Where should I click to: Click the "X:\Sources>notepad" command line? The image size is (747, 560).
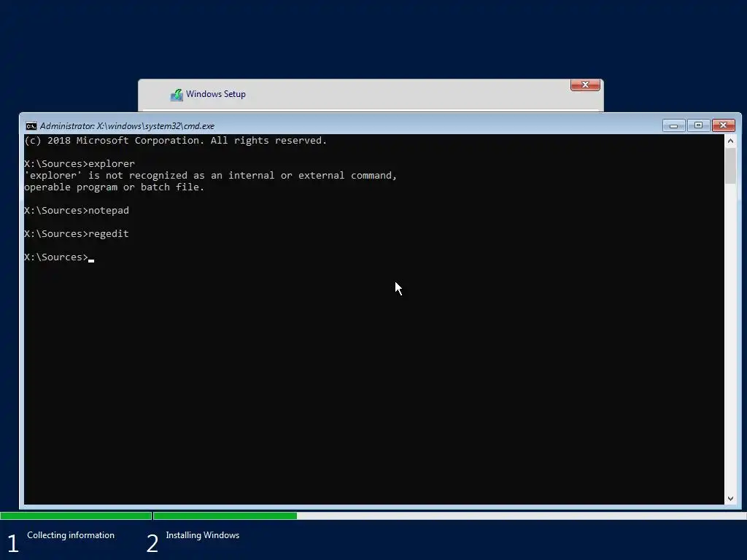pos(77,211)
